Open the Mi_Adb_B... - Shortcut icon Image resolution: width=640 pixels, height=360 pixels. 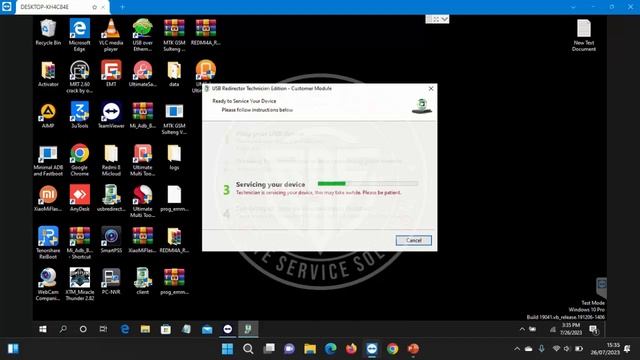pyautogui.click(x=79, y=243)
